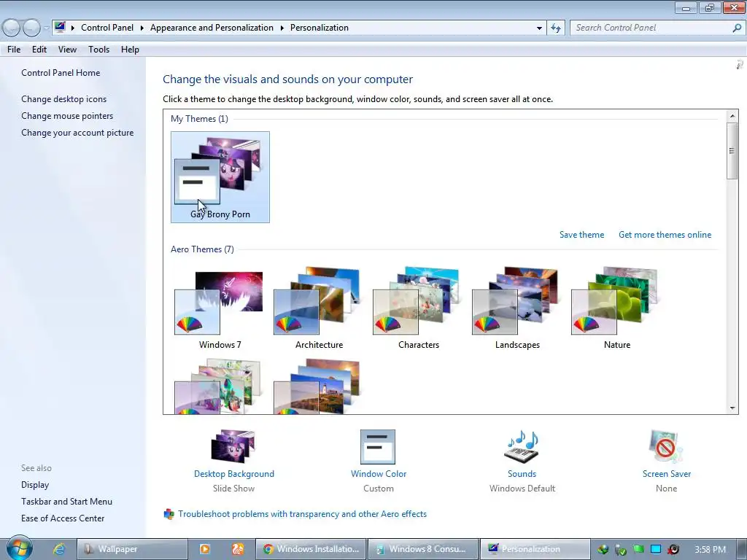The image size is (747, 560).
Task: Click the taskbar clock
Action: point(710,550)
